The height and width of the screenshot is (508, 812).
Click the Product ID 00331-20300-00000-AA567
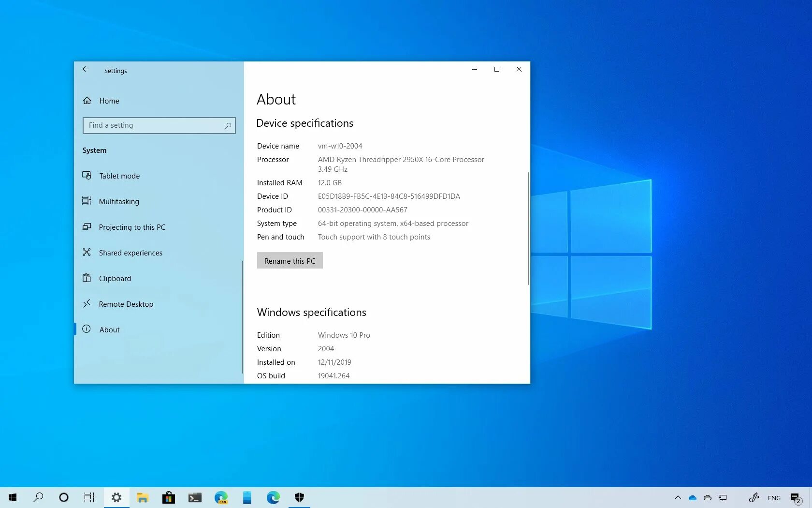pyautogui.click(x=362, y=210)
